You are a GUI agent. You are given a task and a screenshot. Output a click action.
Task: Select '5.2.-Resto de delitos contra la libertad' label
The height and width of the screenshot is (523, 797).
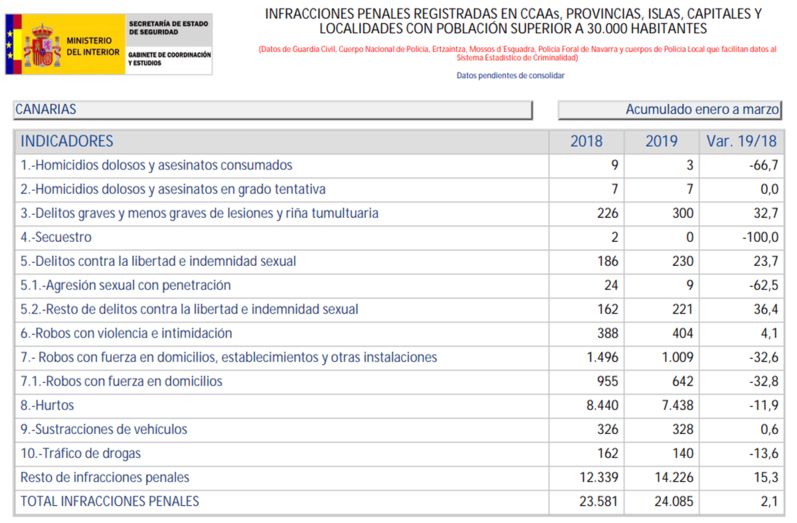[189, 310]
